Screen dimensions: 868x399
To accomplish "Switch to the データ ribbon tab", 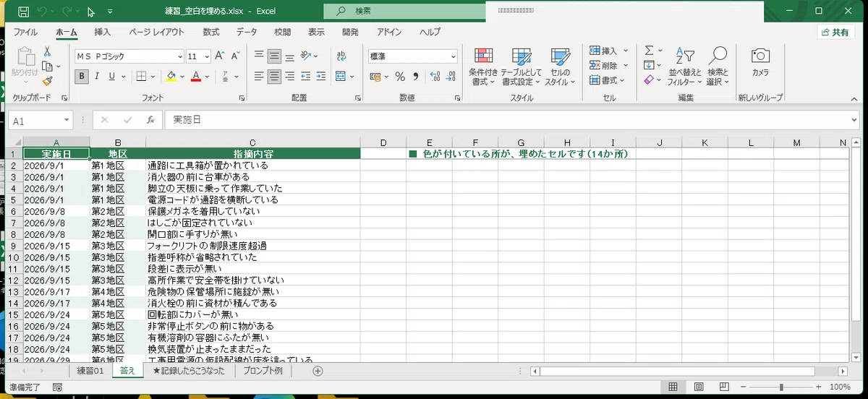I will [247, 33].
